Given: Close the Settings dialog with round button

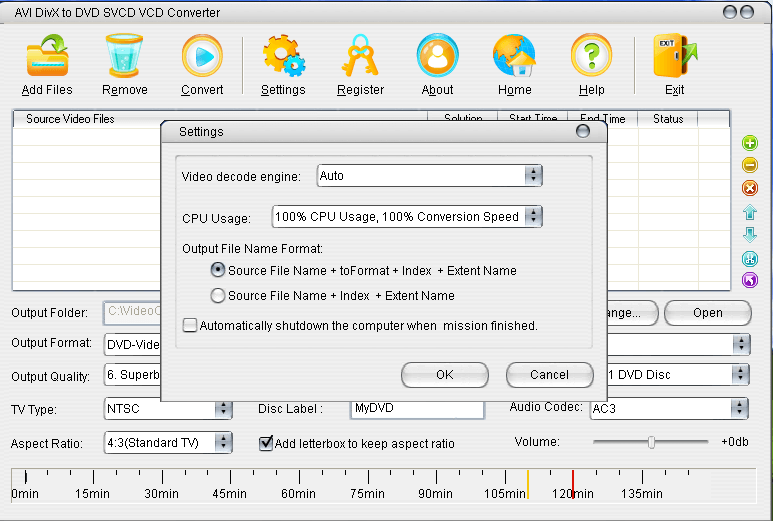Looking at the screenshot, I should tap(583, 131).
